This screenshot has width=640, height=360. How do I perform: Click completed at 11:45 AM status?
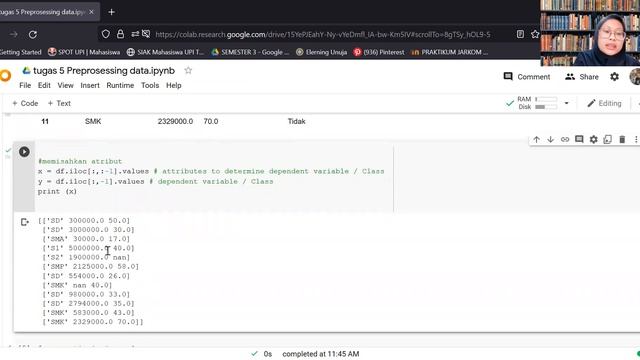pyautogui.click(x=320, y=354)
